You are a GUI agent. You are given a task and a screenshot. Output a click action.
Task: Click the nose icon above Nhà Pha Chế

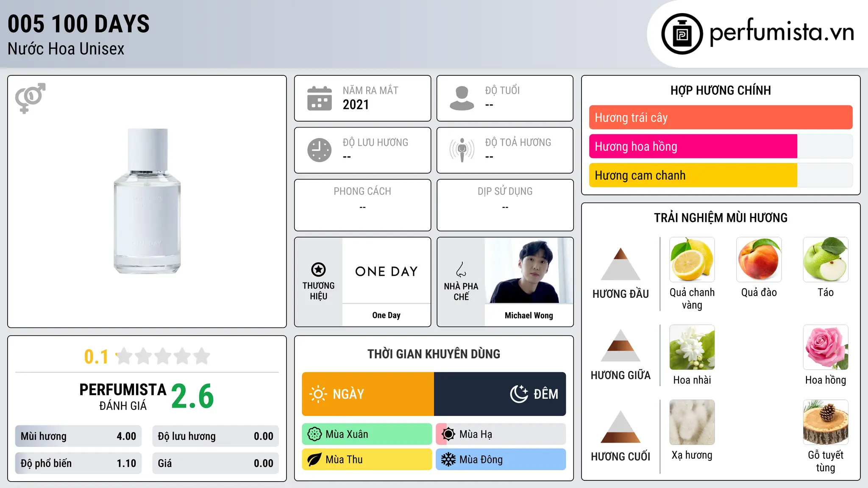(x=461, y=269)
